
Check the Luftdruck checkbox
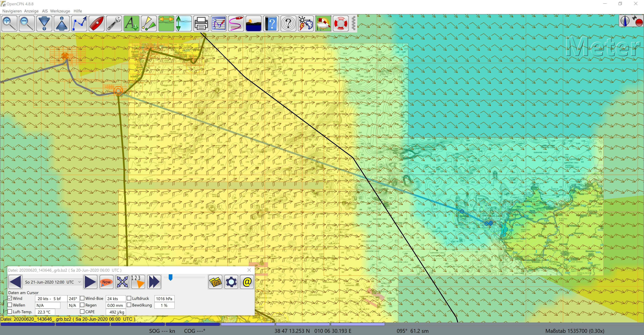(129, 298)
